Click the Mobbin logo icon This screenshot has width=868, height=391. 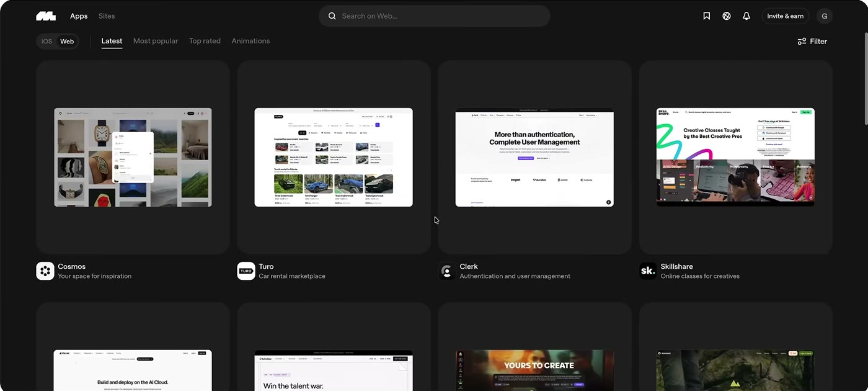point(46,16)
